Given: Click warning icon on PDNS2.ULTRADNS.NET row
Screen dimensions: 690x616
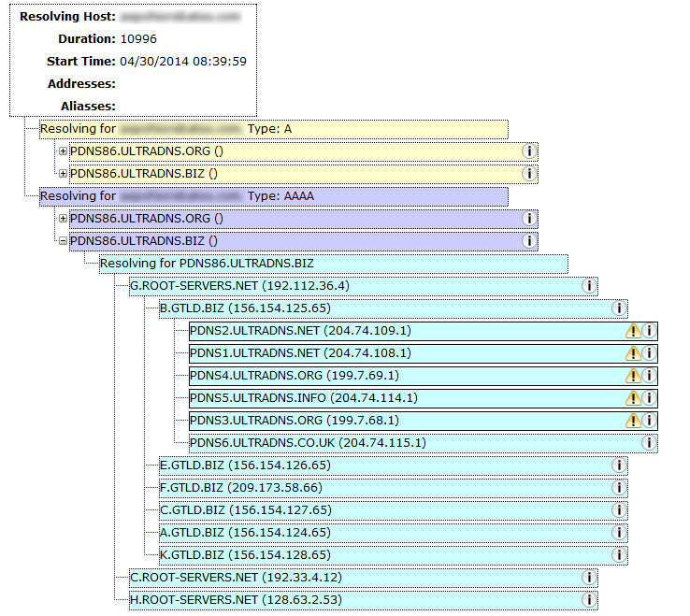Looking at the screenshot, I should [x=633, y=331].
